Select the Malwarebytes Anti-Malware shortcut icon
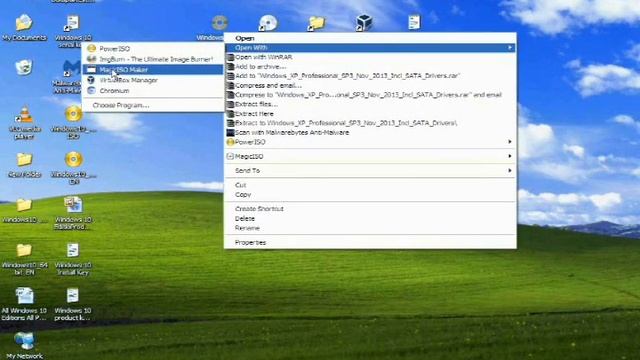 coord(71,68)
